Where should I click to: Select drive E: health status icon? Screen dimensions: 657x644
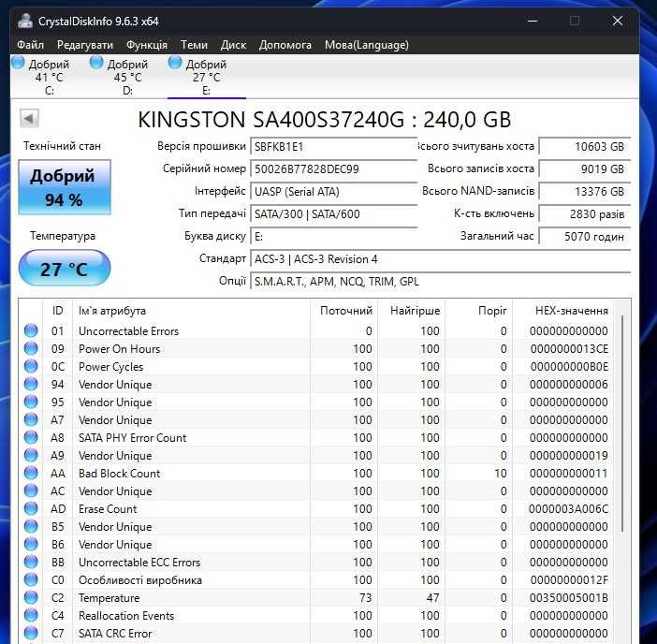pos(175,62)
